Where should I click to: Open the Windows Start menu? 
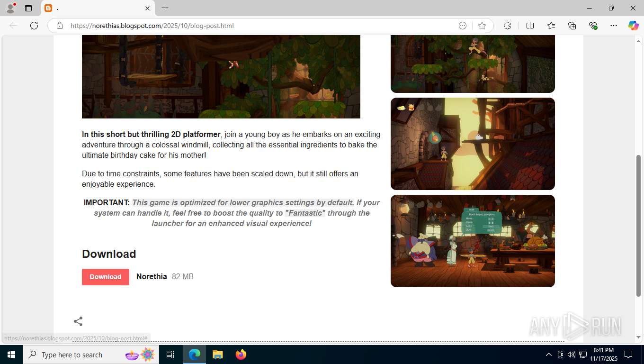(x=11, y=355)
